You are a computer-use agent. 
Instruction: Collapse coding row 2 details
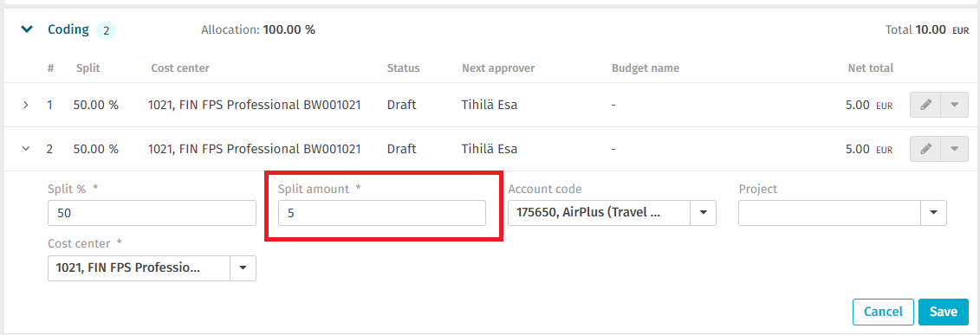coord(26,149)
